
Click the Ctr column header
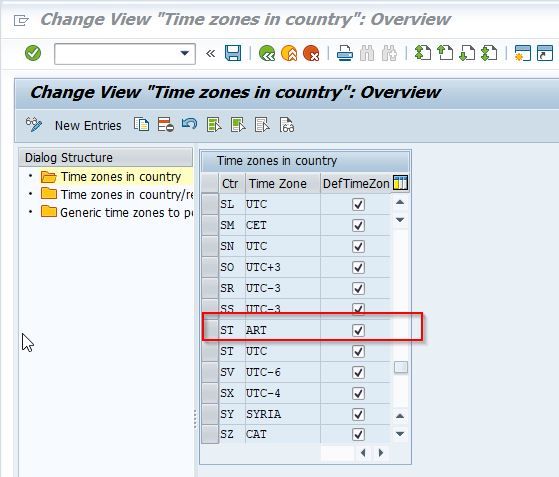click(232, 184)
